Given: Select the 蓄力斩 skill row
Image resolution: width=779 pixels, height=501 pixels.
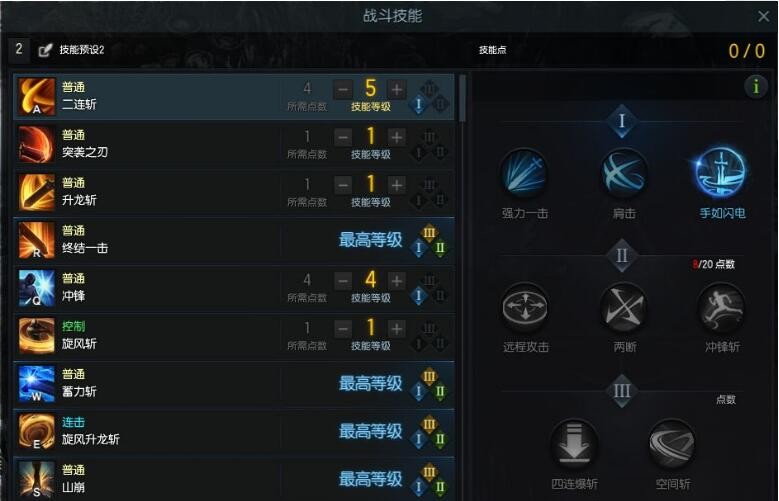Looking at the screenshot, I should (x=234, y=384).
